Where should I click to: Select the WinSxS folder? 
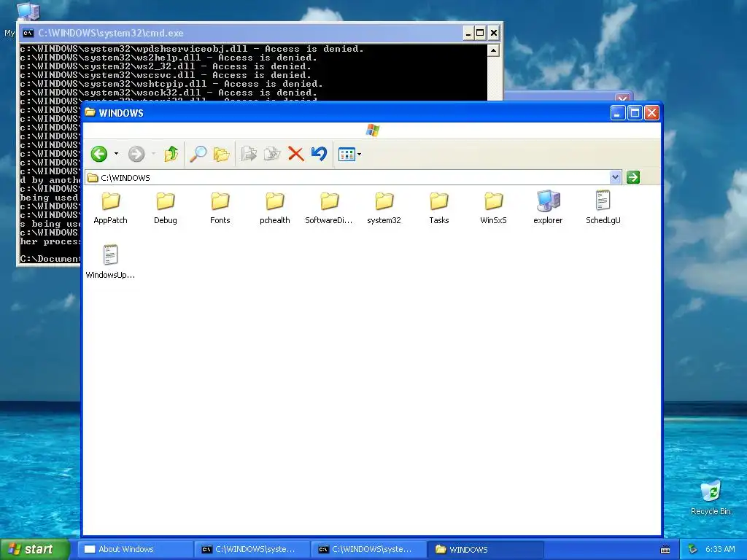[494, 208]
